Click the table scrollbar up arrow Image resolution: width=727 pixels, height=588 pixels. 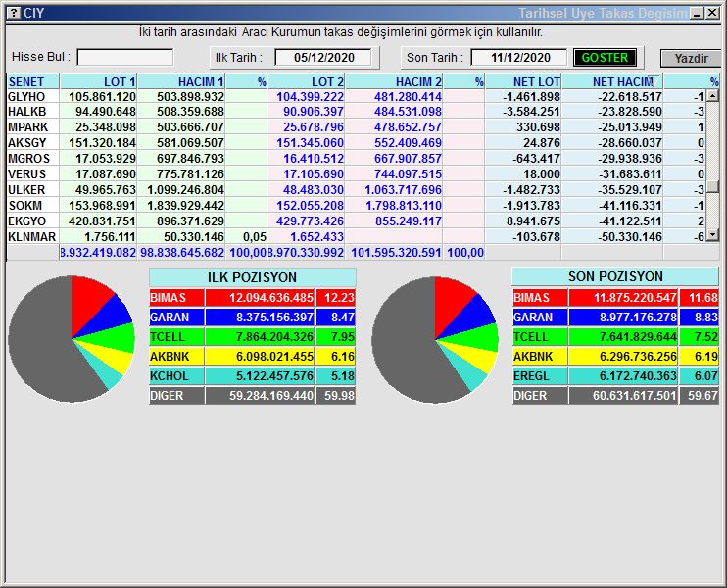coord(712,96)
